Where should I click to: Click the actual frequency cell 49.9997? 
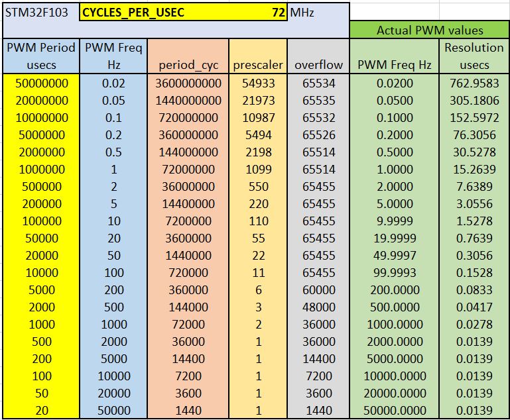[395, 255]
